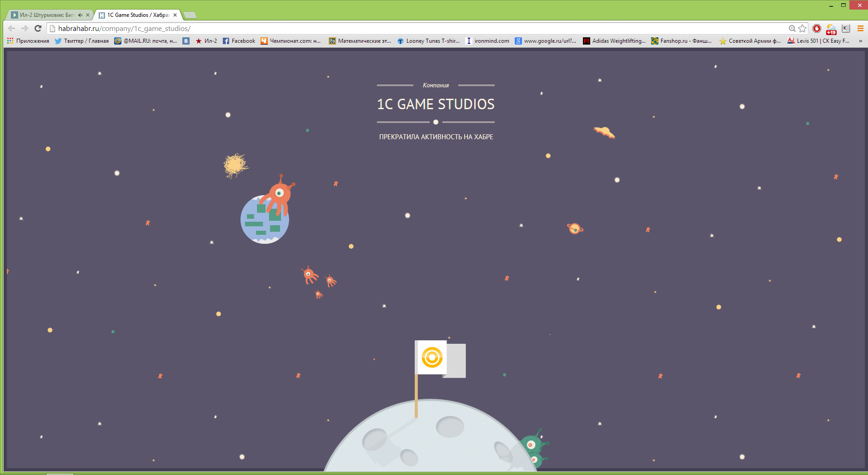The height and width of the screenshot is (475, 868).
Task: Open the VK bookmark with letter B icon
Action: (186, 41)
